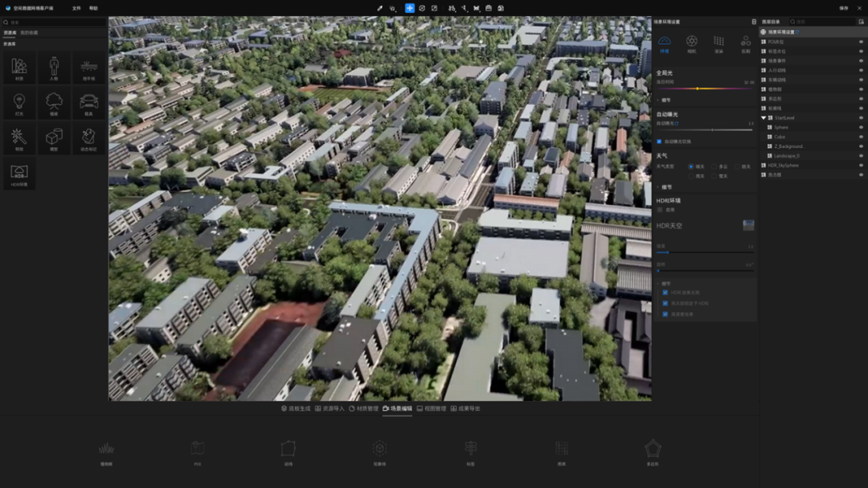The width and height of the screenshot is (868, 488).
Task: Hide the HDR_SkySphere layer via eye icon
Action: (x=861, y=166)
